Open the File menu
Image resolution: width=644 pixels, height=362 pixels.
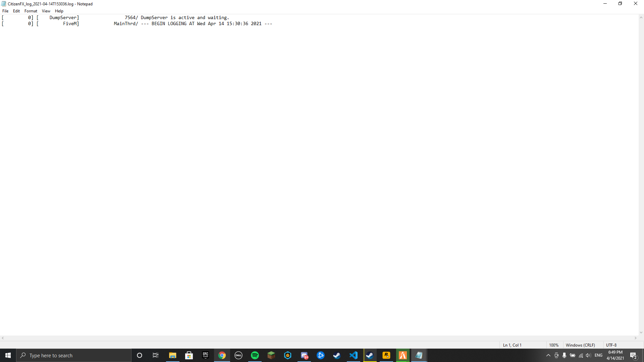5,11
